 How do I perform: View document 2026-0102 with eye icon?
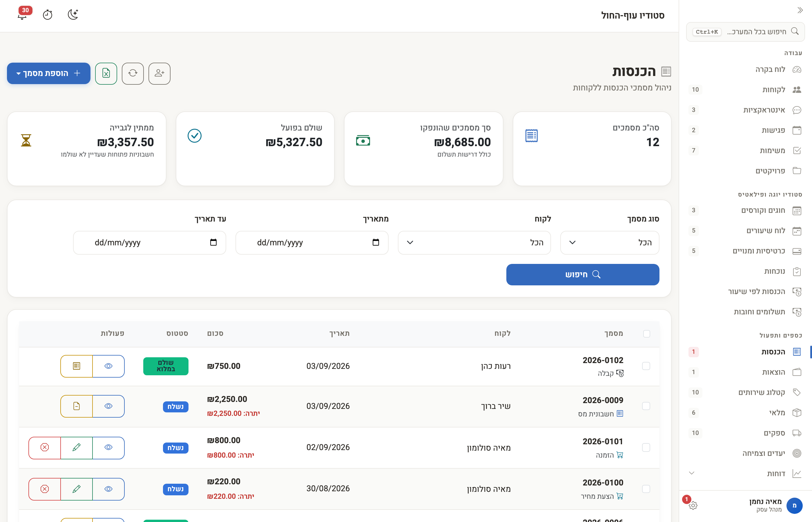[108, 366]
